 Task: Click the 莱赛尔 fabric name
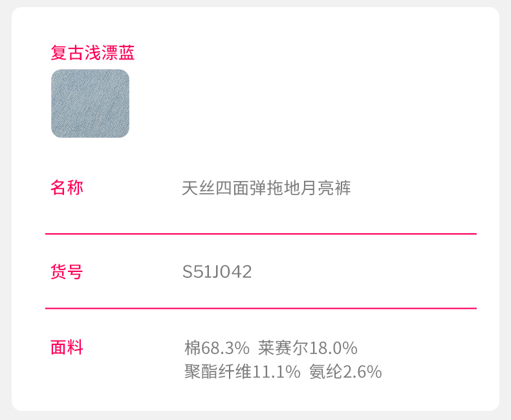(x=283, y=348)
